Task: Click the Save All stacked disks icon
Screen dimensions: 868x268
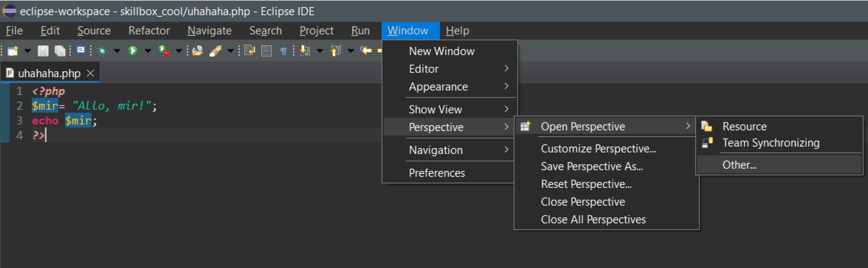Action: (60, 51)
